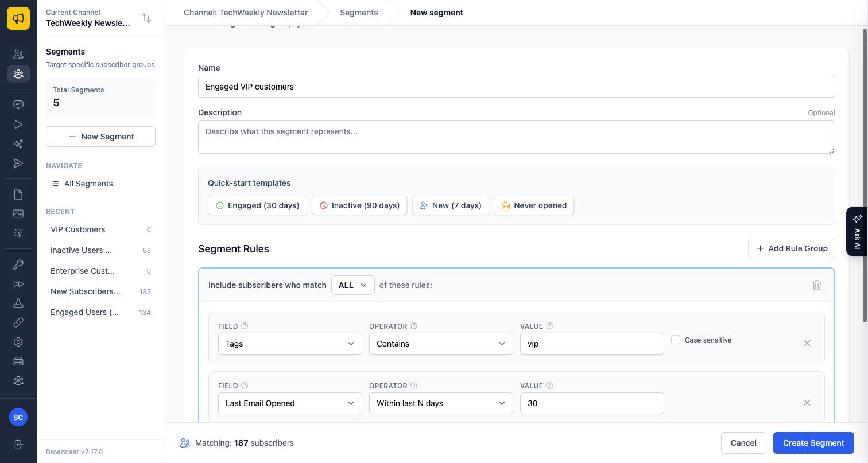Open Engaged Users recent segment
868x463 pixels.
(x=100, y=312)
